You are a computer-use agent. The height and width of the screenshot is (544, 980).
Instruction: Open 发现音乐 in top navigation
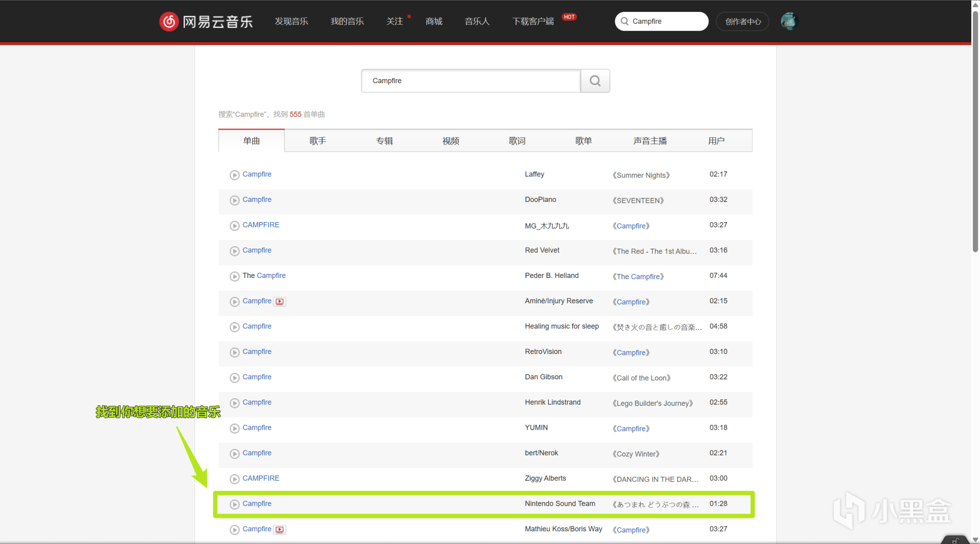coord(291,21)
